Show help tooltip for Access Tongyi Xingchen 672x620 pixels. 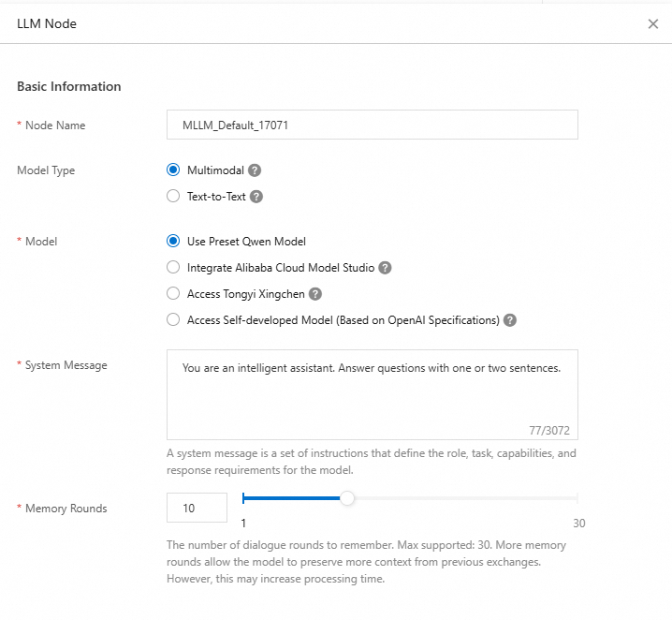point(315,294)
